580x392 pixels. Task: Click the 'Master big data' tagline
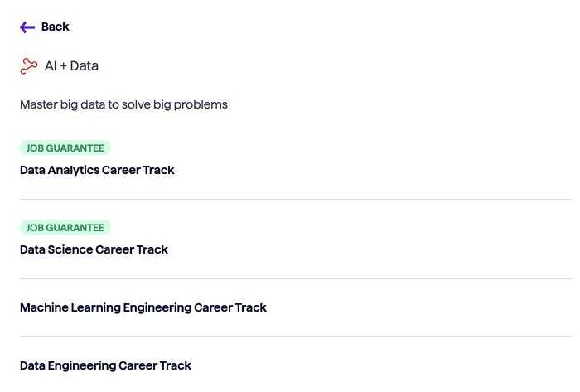click(123, 104)
